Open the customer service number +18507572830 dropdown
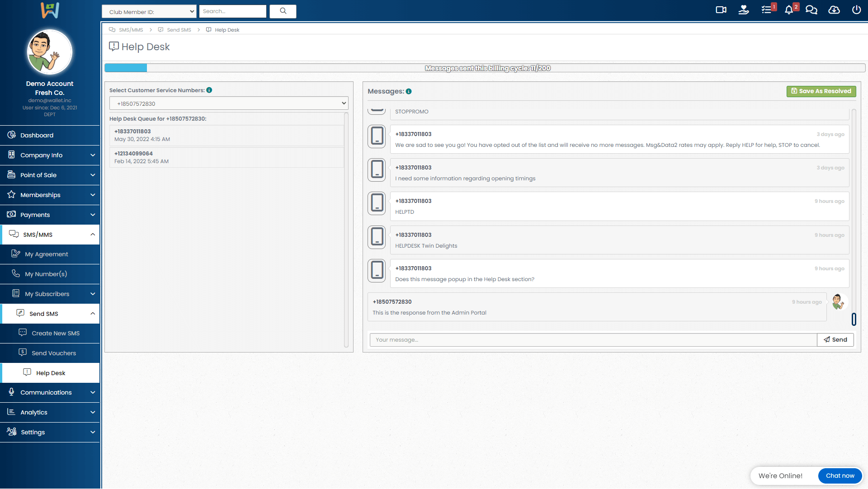This screenshot has width=868, height=489. click(229, 103)
